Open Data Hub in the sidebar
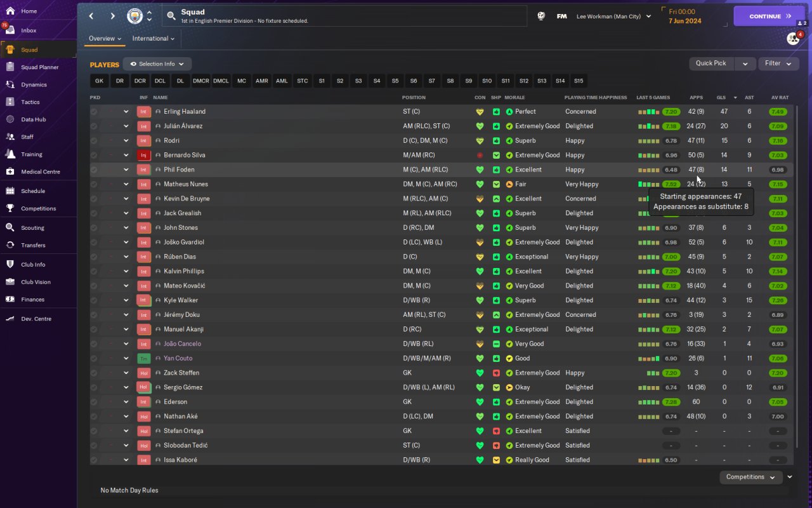 coord(33,119)
